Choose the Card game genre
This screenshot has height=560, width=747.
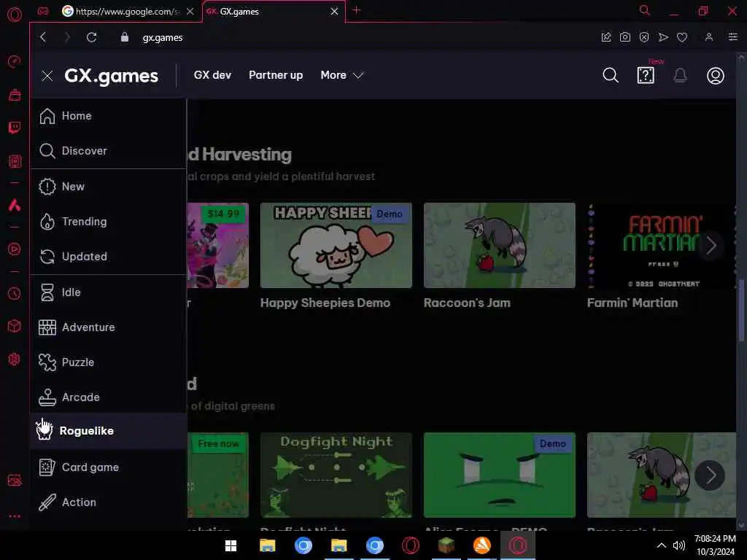click(108, 467)
